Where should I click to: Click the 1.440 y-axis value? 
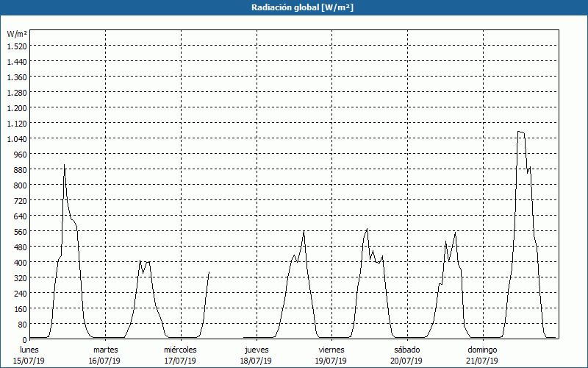[x=17, y=62]
